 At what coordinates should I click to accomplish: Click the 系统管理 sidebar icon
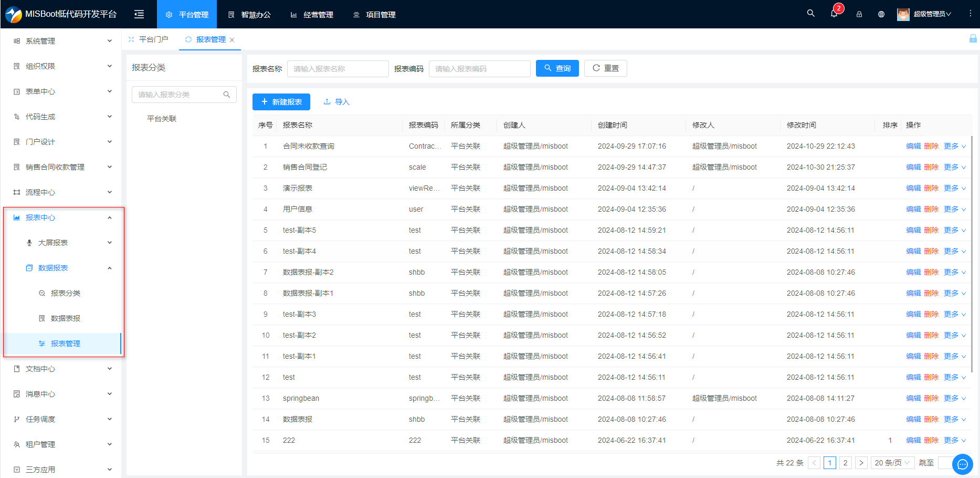17,41
